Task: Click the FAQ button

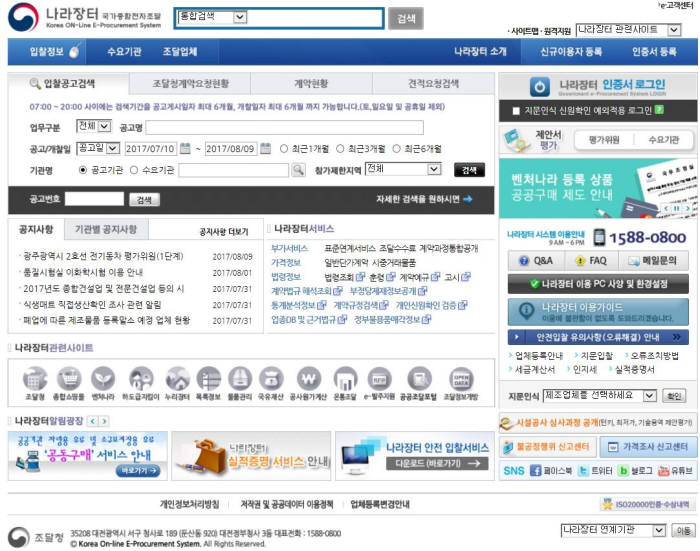Action: pos(592,260)
